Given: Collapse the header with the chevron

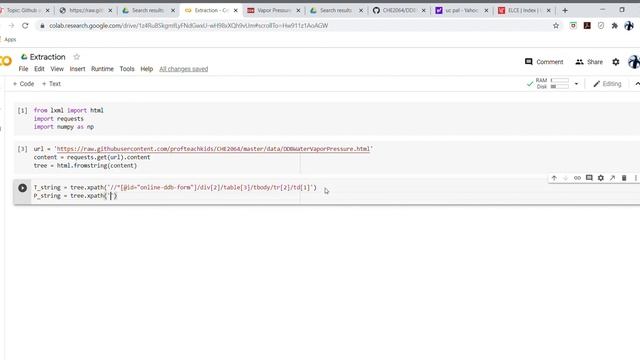Looking at the screenshot, I should coord(637,84).
